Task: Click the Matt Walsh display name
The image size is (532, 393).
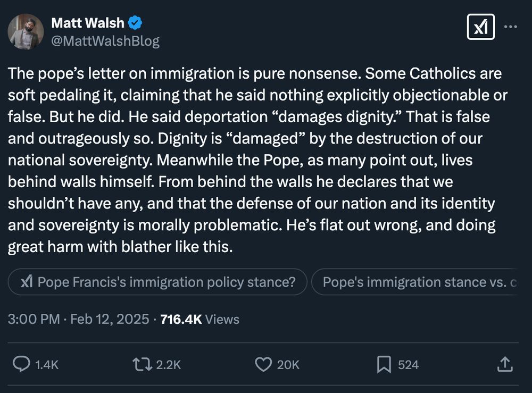Action: 88,23
